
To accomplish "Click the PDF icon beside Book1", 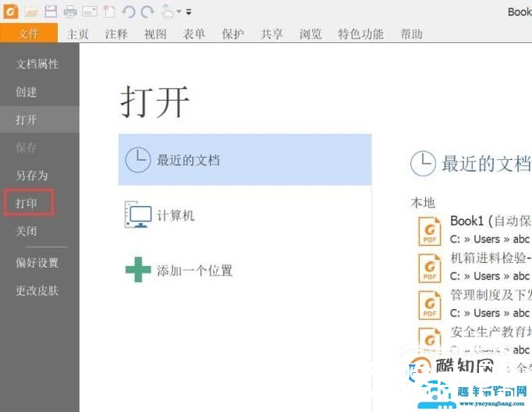I will click(430, 231).
